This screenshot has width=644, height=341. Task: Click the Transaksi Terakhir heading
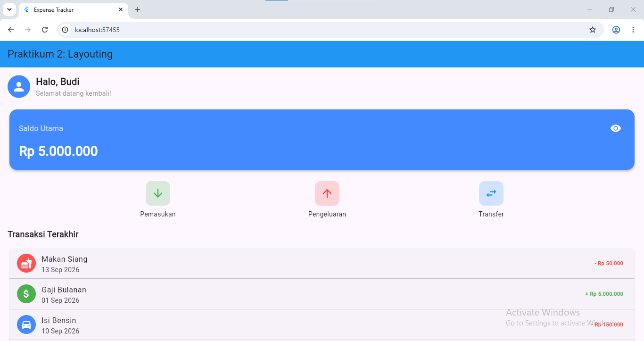[43, 234]
